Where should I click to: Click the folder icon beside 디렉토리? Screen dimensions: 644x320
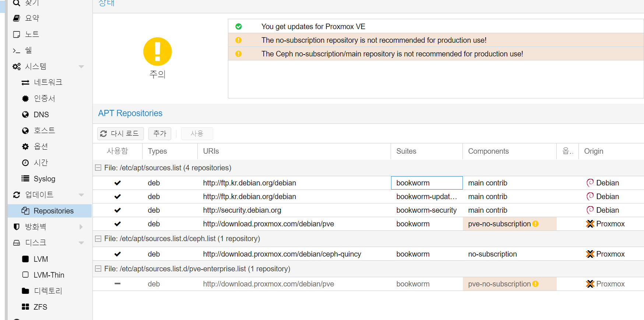click(x=25, y=291)
